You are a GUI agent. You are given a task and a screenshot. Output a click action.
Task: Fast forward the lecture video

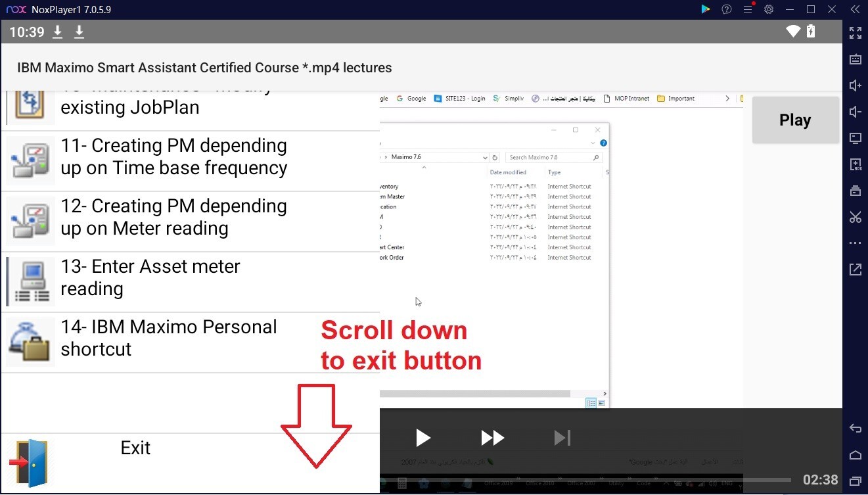pyautogui.click(x=493, y=438)
